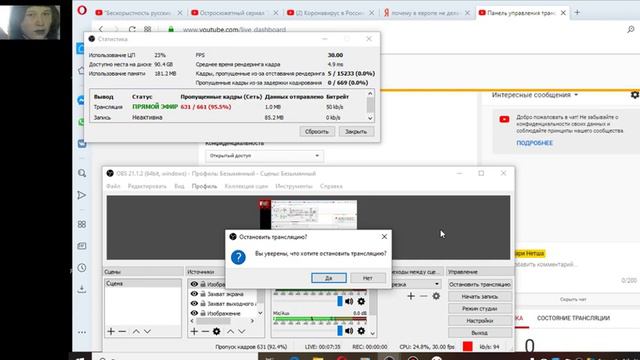The image size is (640, 360).
Task: Click 'Начать запись' button in OBS
Action: coord(480,297)
